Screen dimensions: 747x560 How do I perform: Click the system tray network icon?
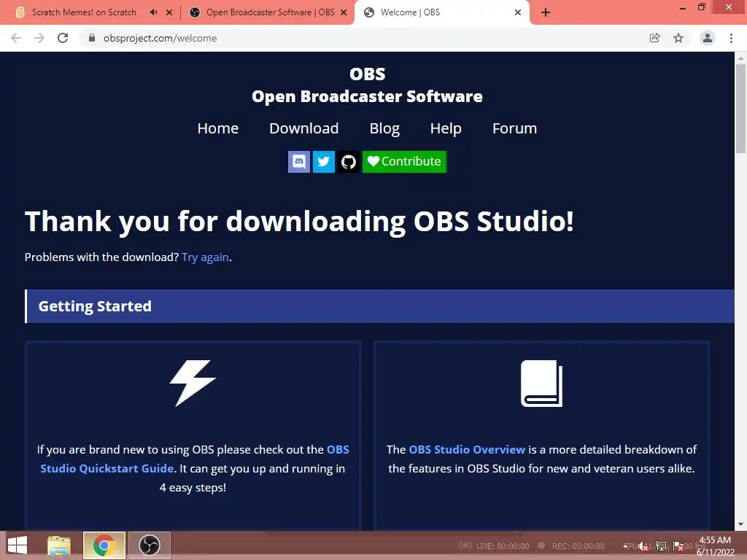click(x=661, y=546)
